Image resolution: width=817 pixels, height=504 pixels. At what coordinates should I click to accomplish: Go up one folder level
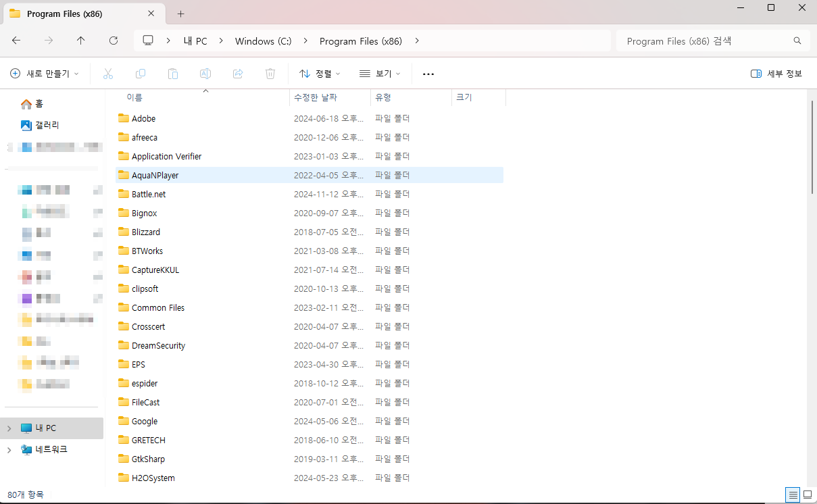pyautogui.click(x=81, y=41)
